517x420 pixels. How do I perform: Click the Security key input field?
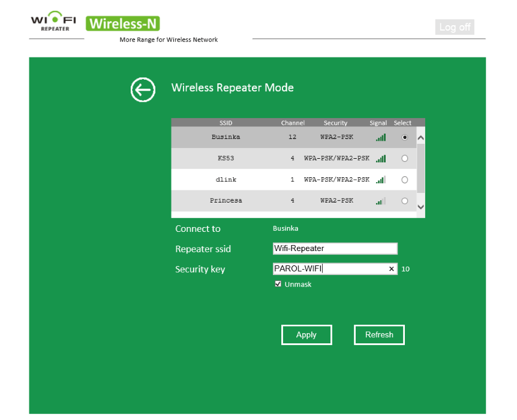[329, 269]
